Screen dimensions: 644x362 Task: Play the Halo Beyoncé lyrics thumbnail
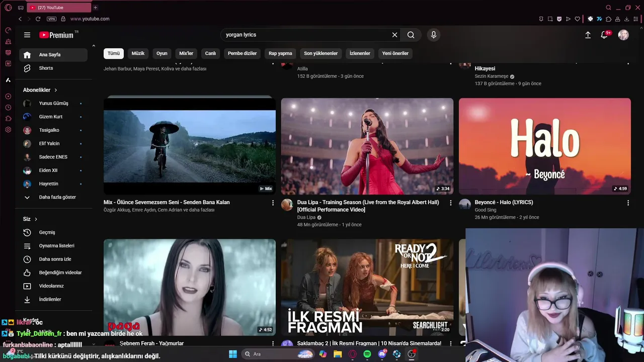point(545,146)
